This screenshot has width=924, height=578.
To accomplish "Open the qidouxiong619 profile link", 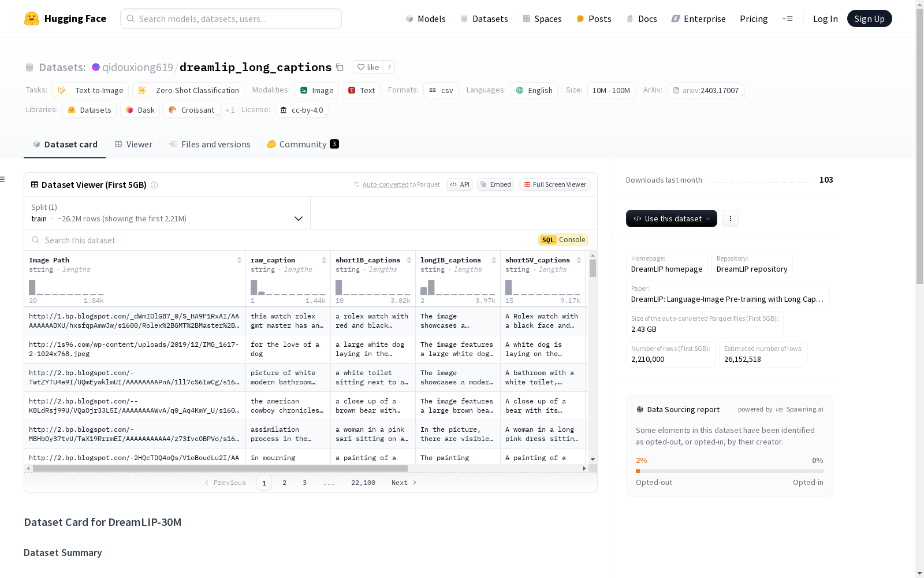I will click(137, 67).
